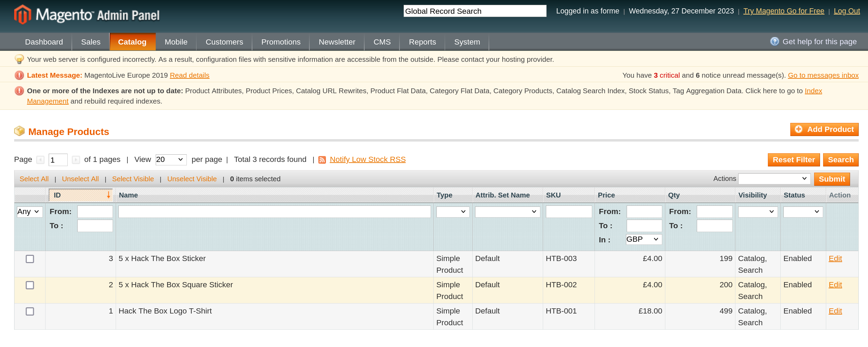868x347 pixels.
Task: Click the page number input field
Action: [58, 160]
